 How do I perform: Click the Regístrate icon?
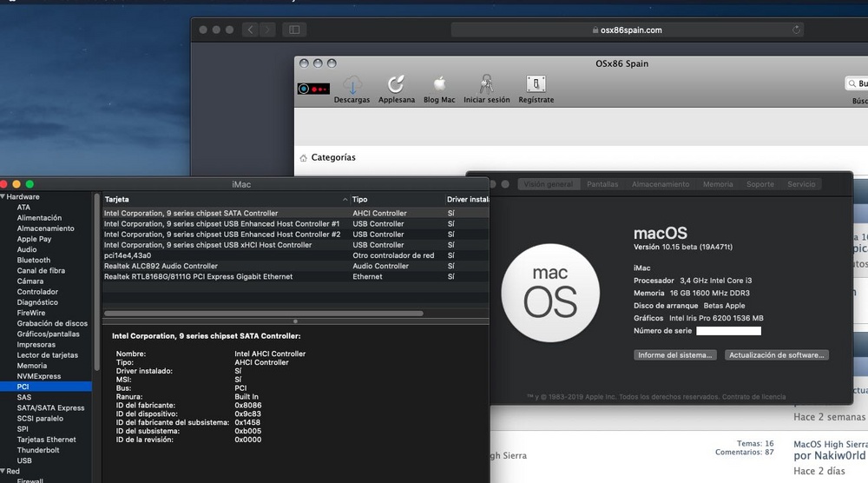[x=536, y=84]
